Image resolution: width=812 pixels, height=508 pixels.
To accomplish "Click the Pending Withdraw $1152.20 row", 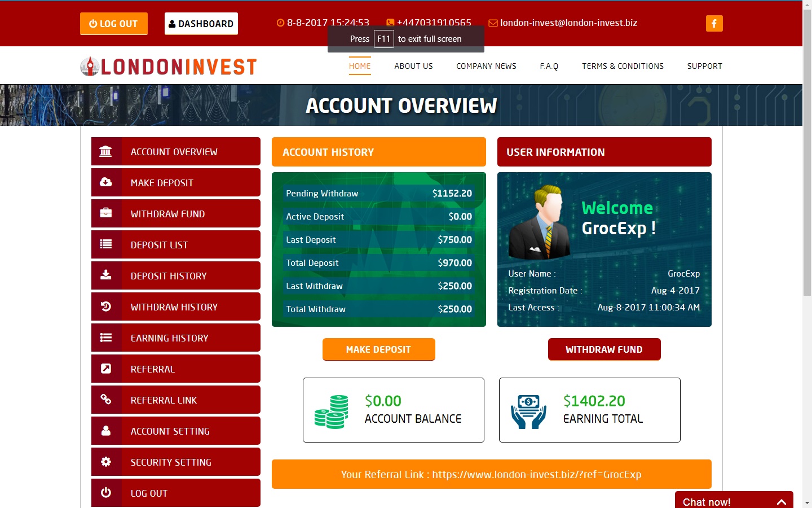I will coord(379,193).
